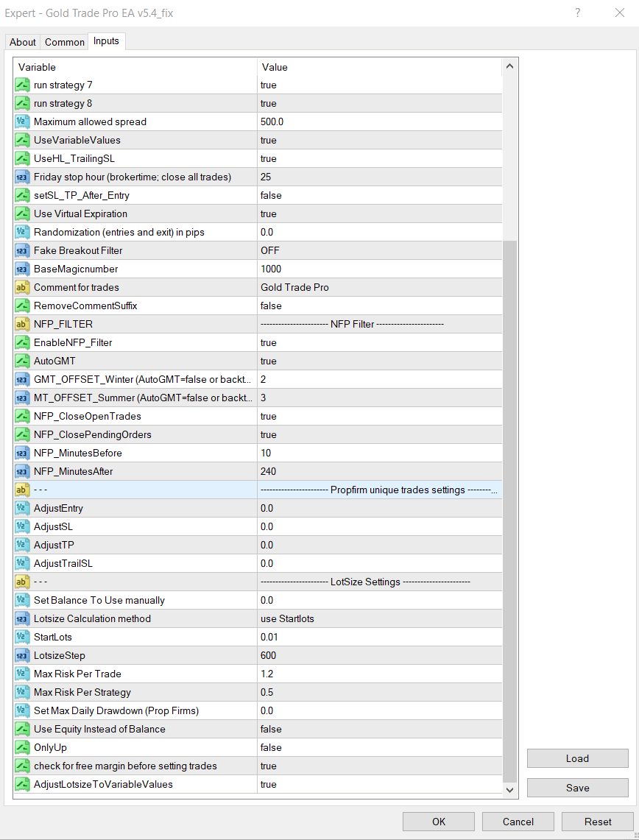Toggle Use Virtual Expiration value

(x=379, y=213)
